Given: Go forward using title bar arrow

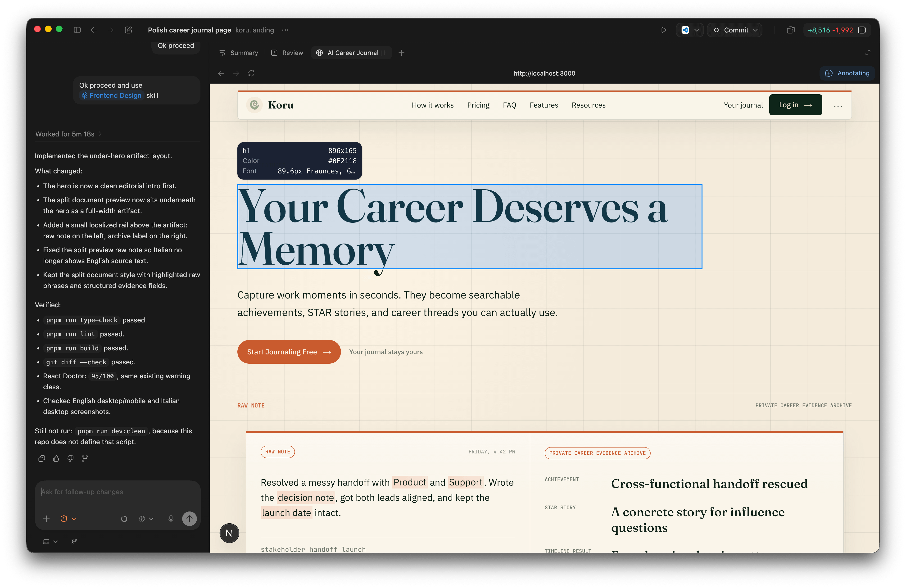Looking at the screenshot, I should [110, 30].
